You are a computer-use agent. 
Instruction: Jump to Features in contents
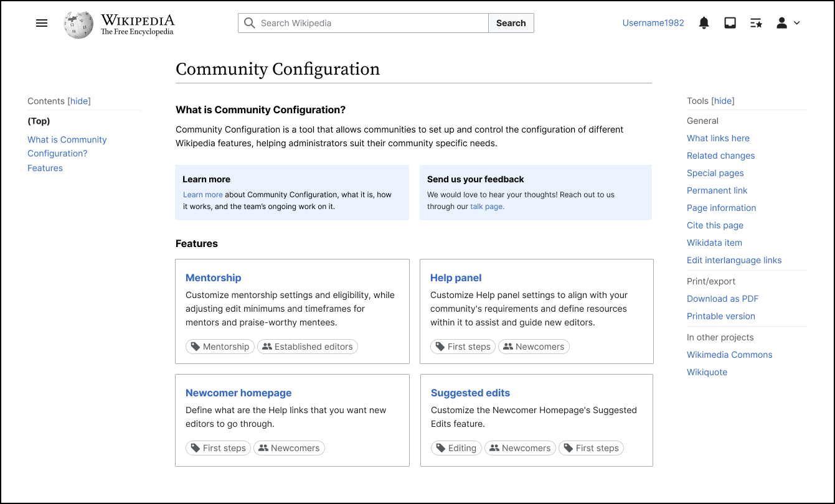45,168
